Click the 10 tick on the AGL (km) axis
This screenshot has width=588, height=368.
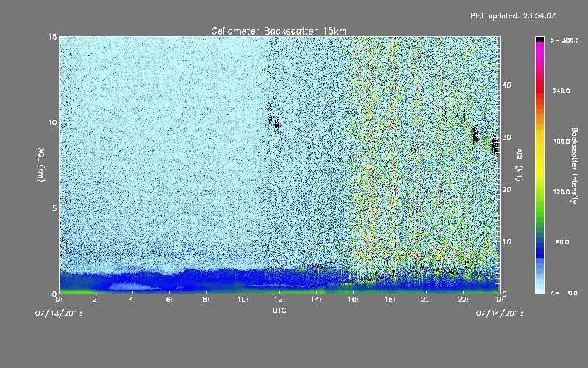pos(52,123)
